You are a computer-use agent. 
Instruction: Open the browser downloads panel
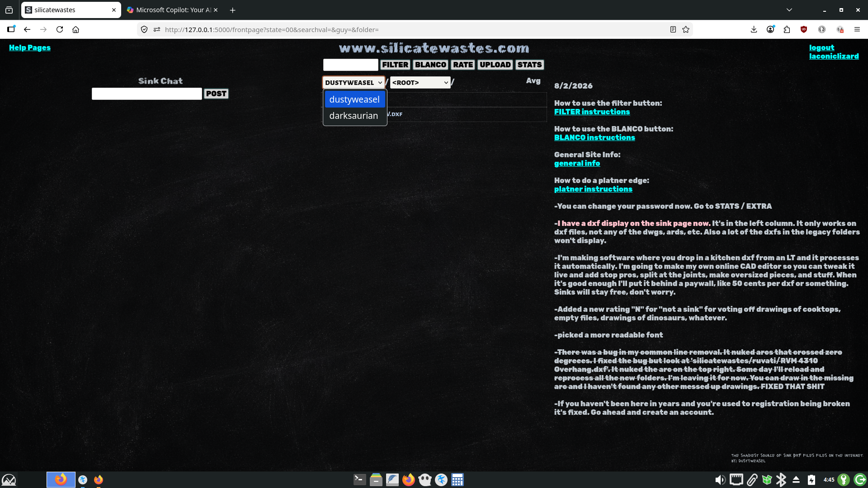[754, 29]
